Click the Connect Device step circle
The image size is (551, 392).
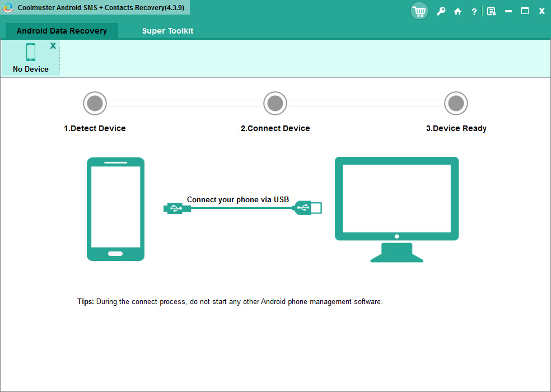275,104
